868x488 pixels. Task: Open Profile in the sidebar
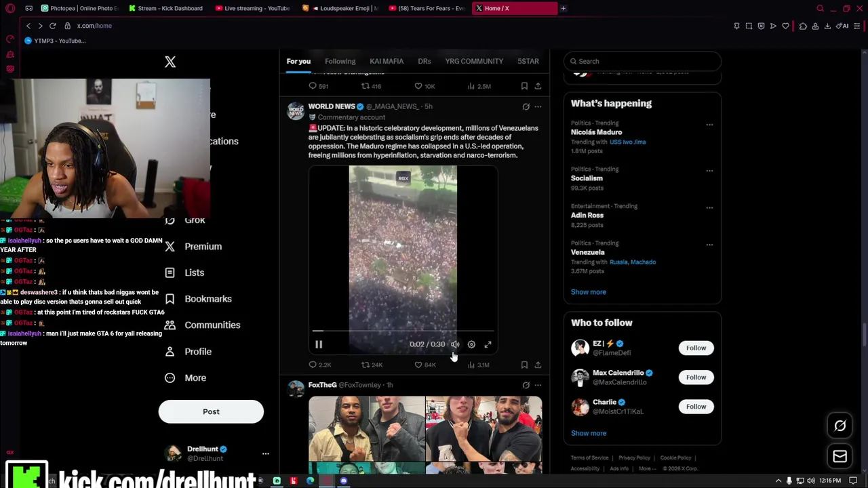point(188,352)
